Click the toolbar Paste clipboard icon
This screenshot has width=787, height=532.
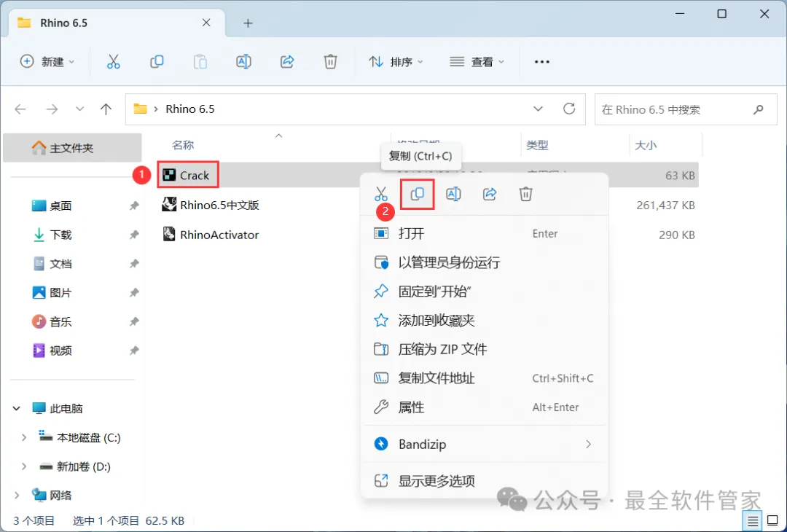coord(200,62)
